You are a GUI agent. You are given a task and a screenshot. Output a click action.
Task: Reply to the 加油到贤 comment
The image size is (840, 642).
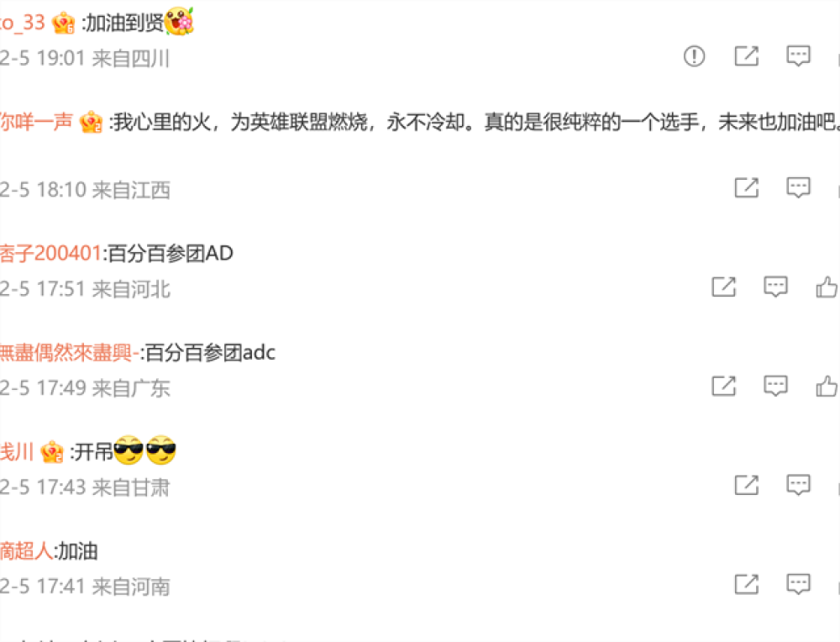[798, 55]
